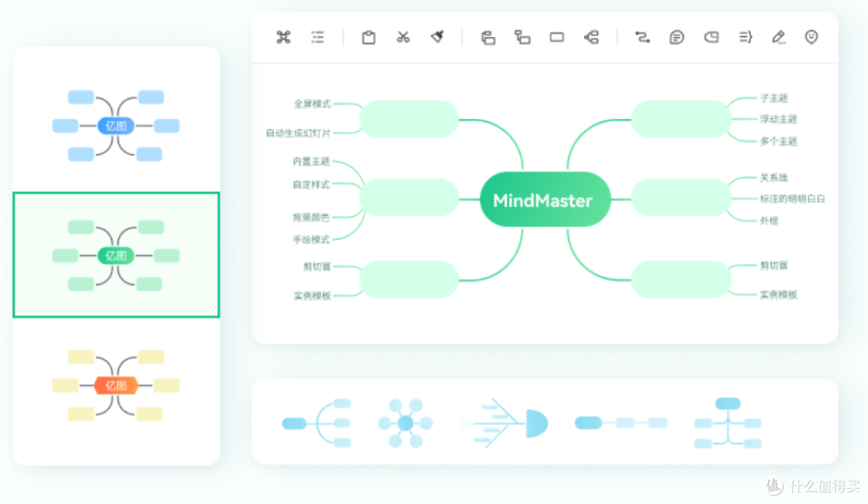The height and width of the screenshot is (504, 868).
Task: Click the smiley face sticker icon
Action: (812, 37)
